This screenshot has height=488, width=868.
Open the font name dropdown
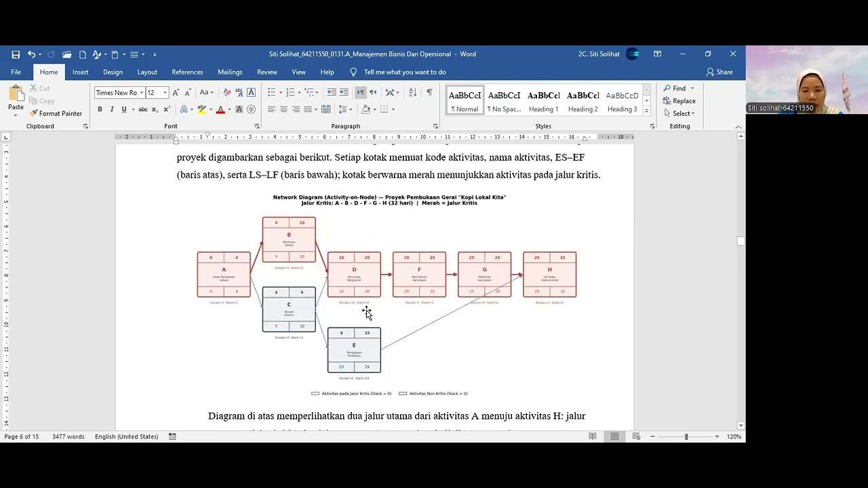141,93
